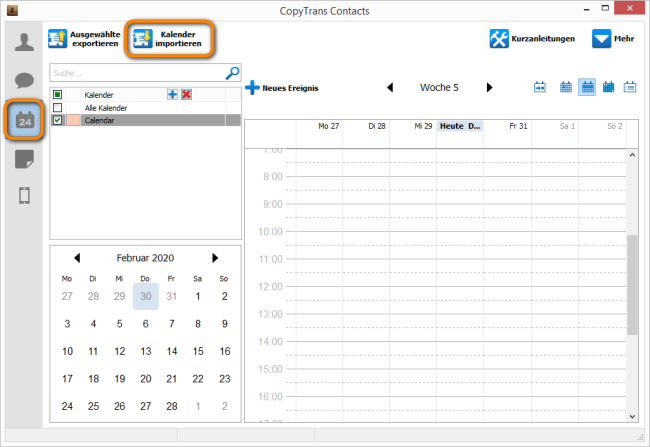Go to previous week arrow

pos(390,87)
